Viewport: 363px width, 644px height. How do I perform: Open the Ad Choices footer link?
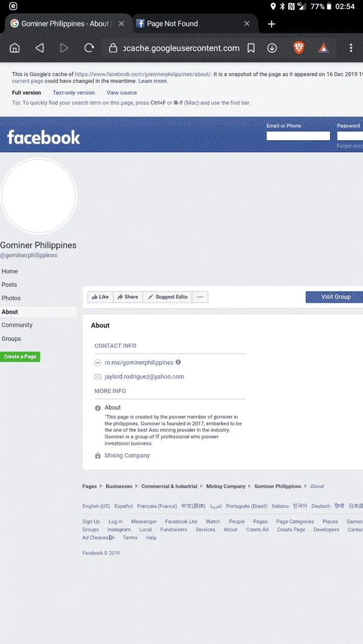point(99,538)
